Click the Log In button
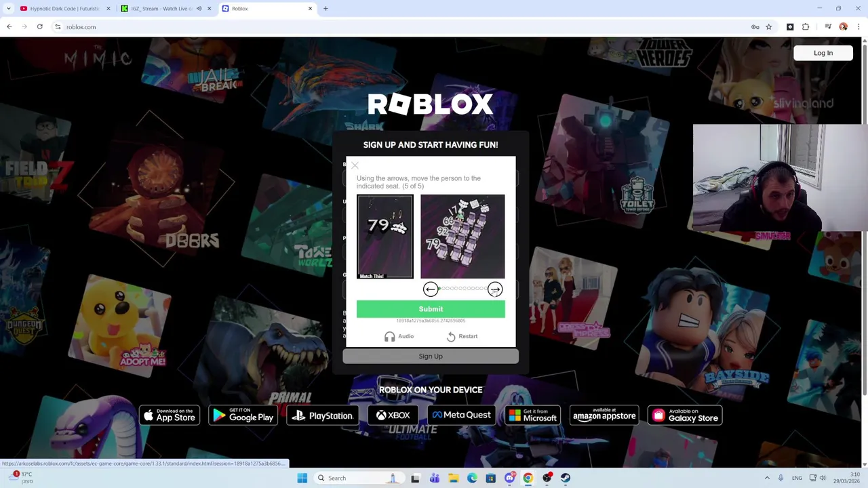 pyautogui.click(x=823, y=53)
